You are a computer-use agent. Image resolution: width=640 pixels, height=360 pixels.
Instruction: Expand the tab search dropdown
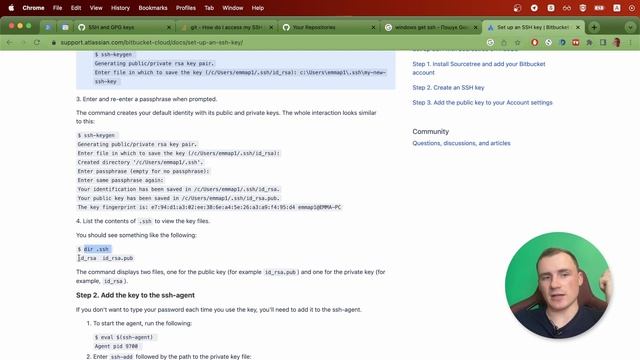click(x=630, y=27)
